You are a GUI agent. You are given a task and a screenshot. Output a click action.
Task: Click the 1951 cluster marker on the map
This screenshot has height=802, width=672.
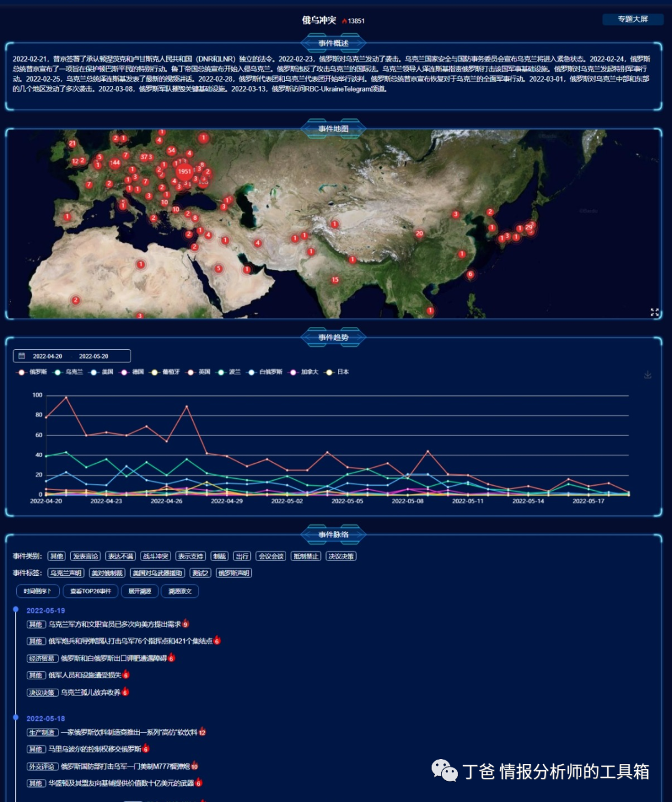click(x=184, y=171)
